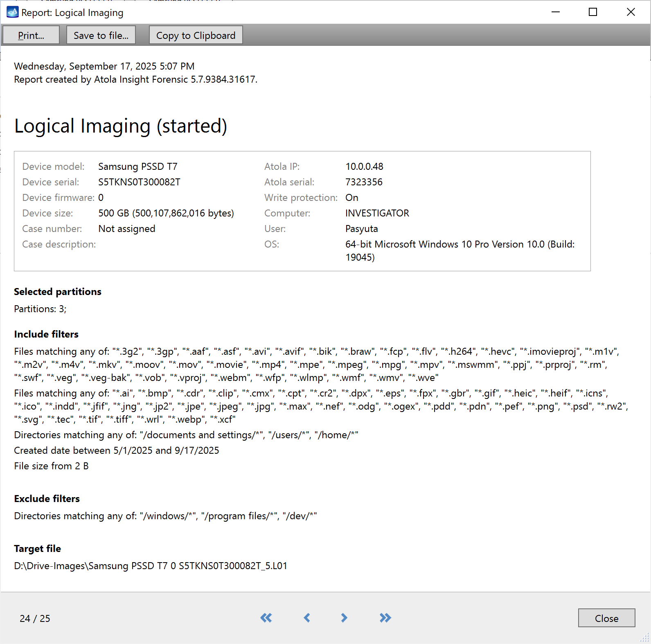Screen dimensions: 651x644
Task: Click the Atola app icon in title bar
Action: [12, 12]
